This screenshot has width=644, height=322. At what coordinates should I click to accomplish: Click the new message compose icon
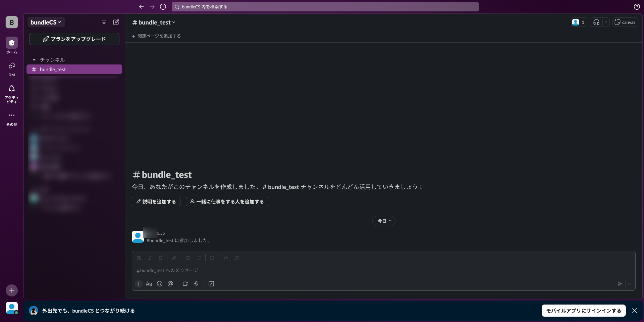coord(116,22)
